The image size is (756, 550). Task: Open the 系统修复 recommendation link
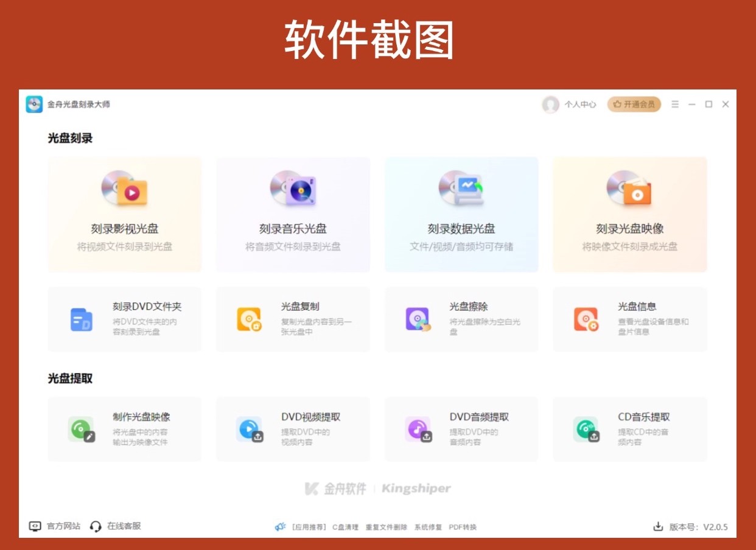tap(428, 527)
